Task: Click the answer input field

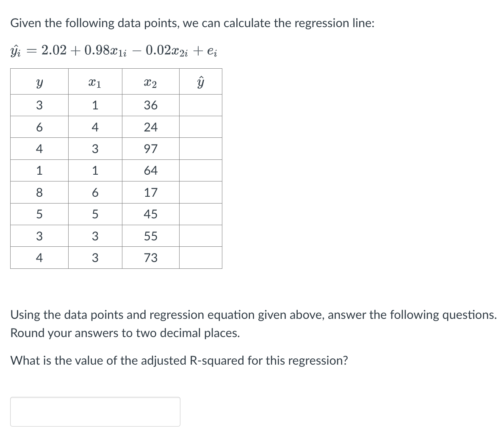Action: click(x=95, y=411)
